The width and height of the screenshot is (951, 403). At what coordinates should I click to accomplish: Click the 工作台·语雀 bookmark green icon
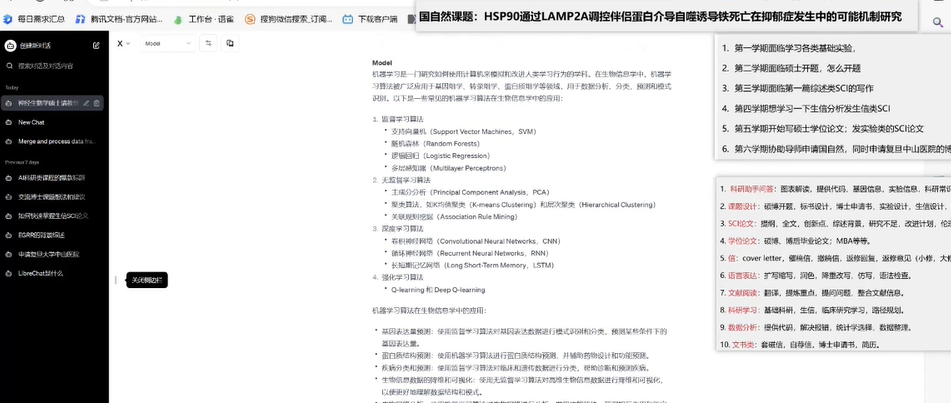click(178, 19)
